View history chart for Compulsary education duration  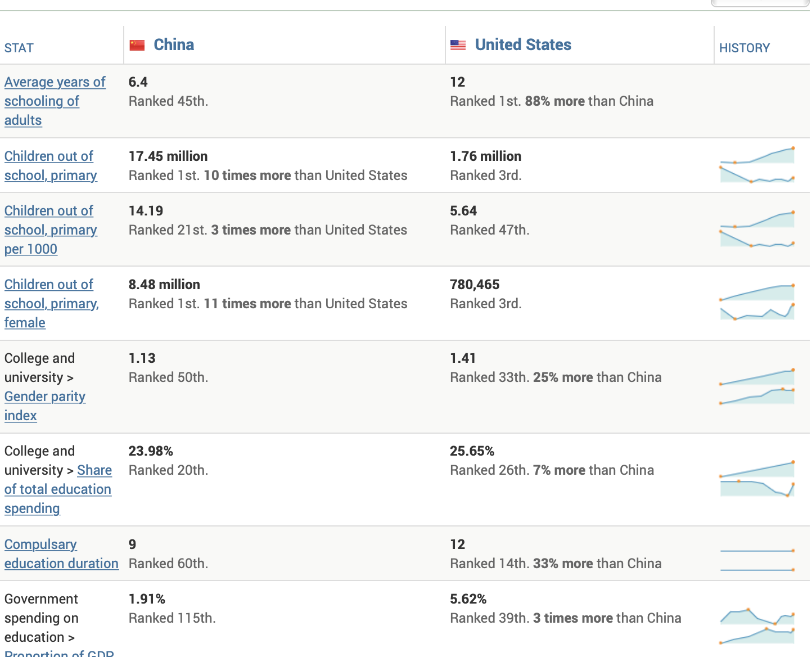point(757,560)
